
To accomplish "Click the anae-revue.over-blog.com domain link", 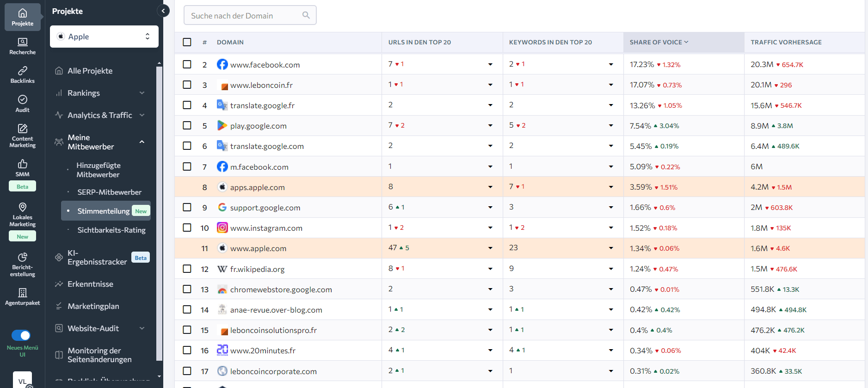I will [276, 310].
